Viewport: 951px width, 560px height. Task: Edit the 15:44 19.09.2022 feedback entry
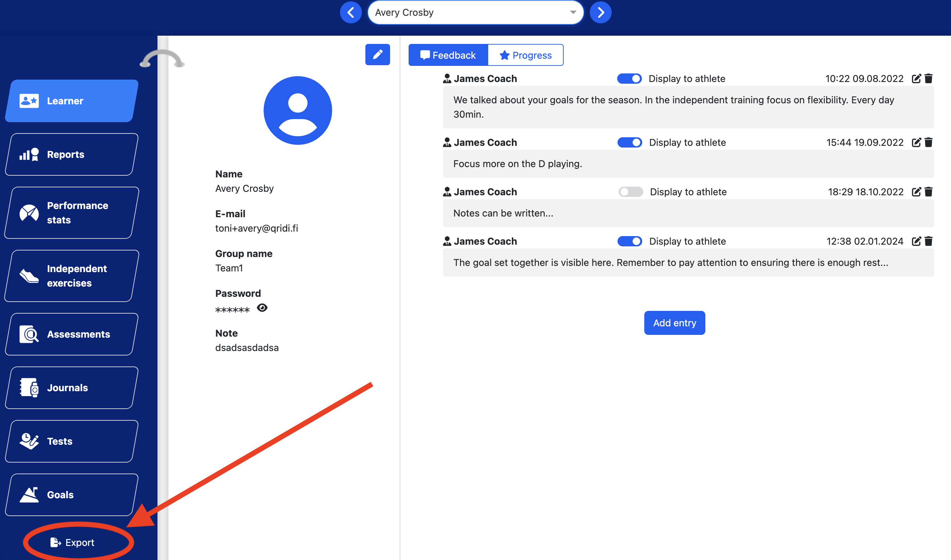click(x=916, y=142)
